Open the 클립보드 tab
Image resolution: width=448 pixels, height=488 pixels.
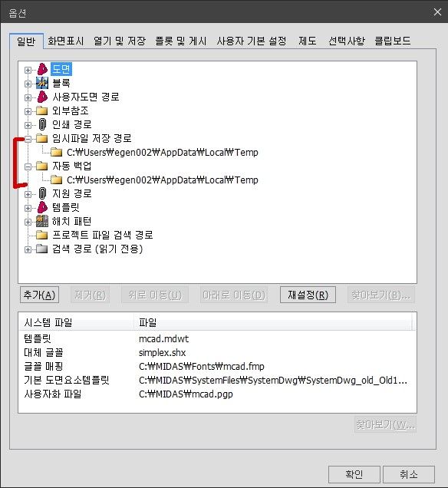(x=393, y=41)
